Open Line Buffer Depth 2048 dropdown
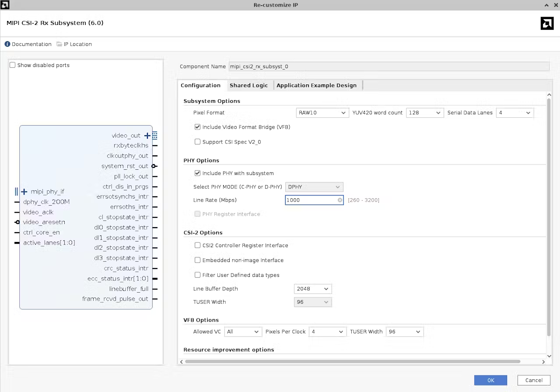This screenshot has width=560, height=392. coord(313,289)
